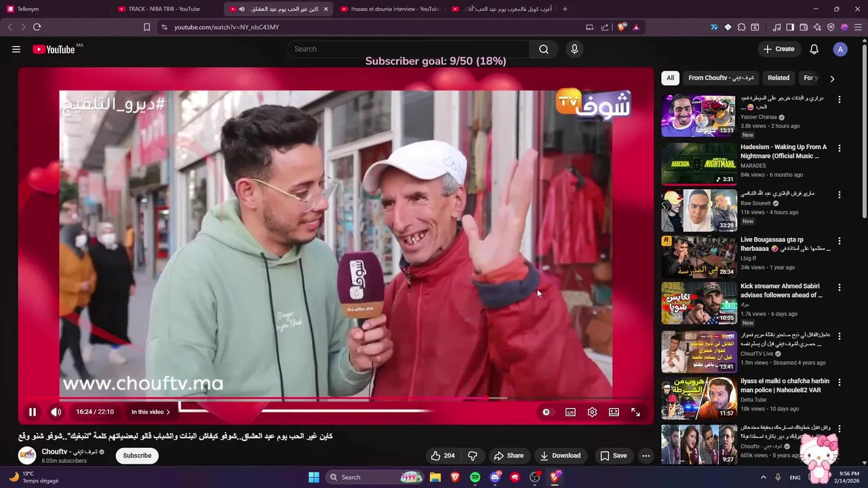Open the account avatar menu
868x488 pixels.
840,49
